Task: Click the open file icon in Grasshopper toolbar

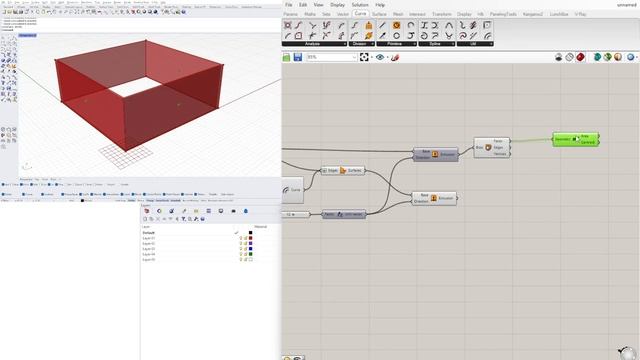Action: click(287, 57)
